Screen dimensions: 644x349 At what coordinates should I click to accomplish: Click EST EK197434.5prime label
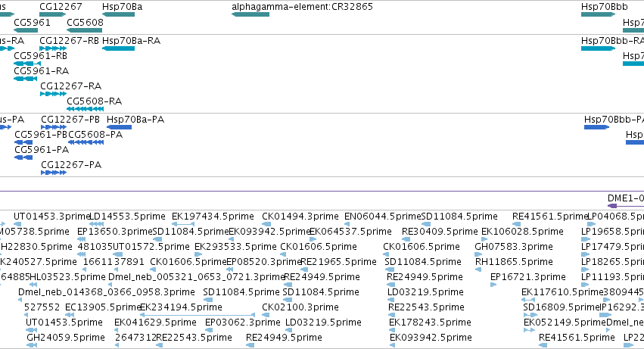click(213, 217)
